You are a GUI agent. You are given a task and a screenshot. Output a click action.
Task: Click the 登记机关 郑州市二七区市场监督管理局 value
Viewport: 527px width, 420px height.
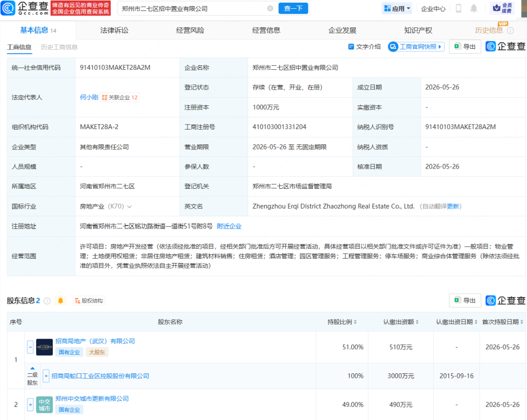[292, 186]
